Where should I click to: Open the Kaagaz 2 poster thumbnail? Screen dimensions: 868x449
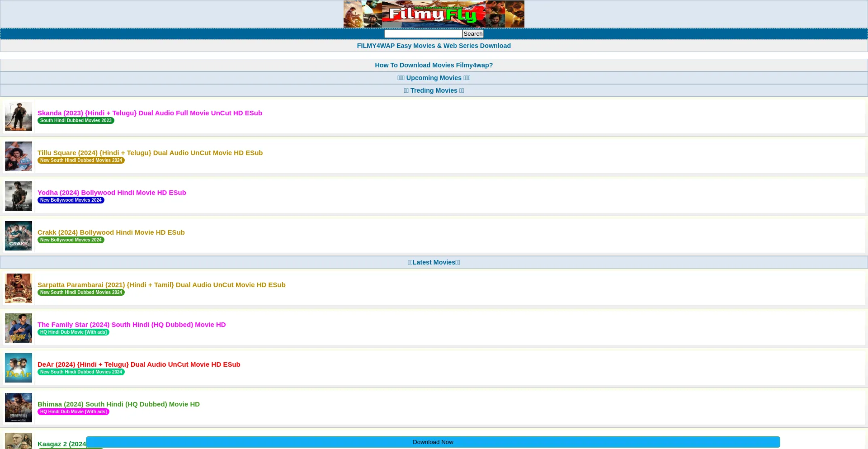click(x=19, y=441)
